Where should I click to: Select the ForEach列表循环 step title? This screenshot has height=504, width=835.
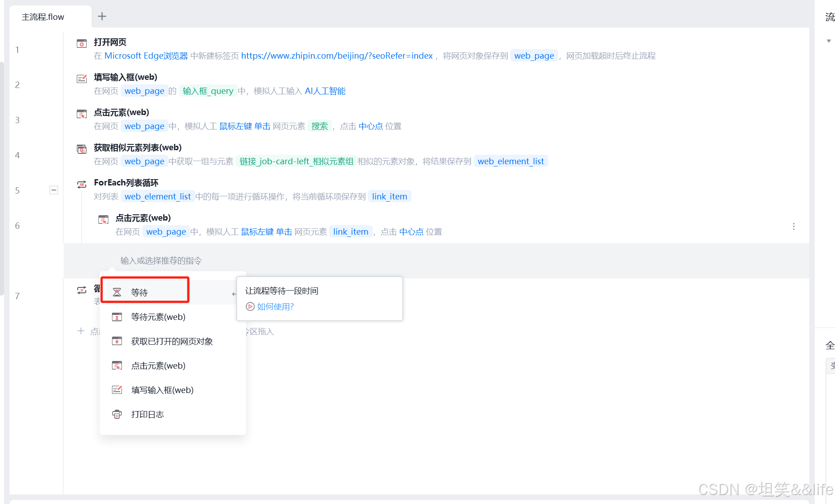click(126, 183)
